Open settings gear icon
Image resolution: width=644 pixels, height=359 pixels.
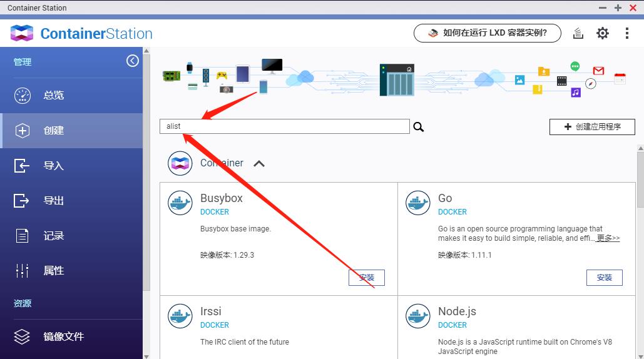(x=603, y=33)
